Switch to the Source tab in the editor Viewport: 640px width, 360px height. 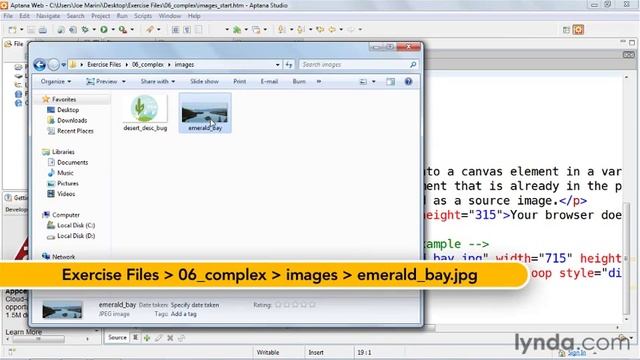[x=117, y=338]
